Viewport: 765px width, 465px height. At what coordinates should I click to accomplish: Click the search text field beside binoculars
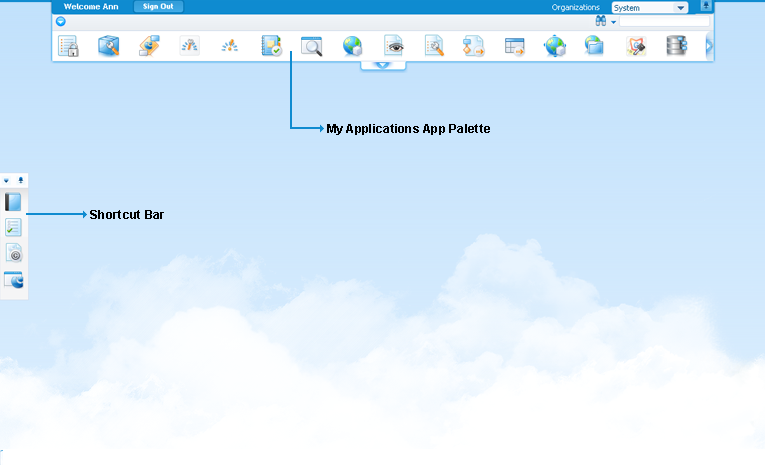(664, 21)
